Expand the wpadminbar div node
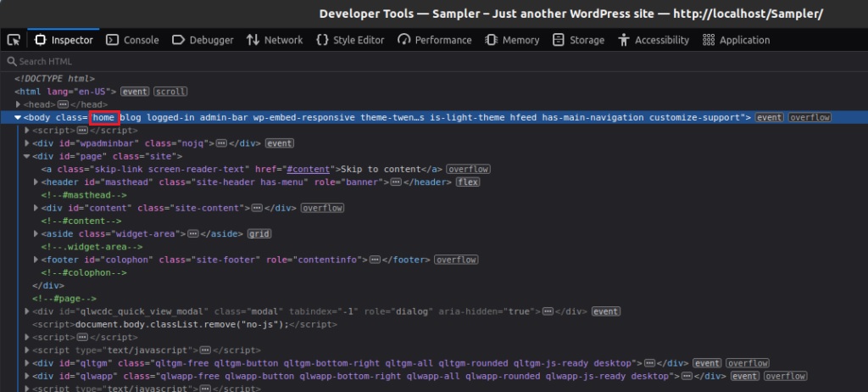The height and width of the screenshot is (392, 868). [27, 143]
